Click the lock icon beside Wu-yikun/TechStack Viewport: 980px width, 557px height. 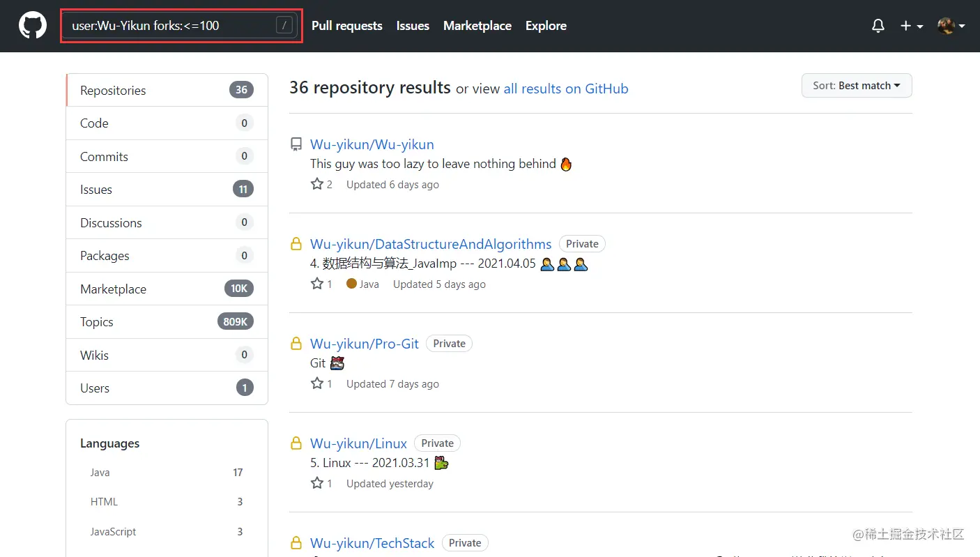[296, 543]
